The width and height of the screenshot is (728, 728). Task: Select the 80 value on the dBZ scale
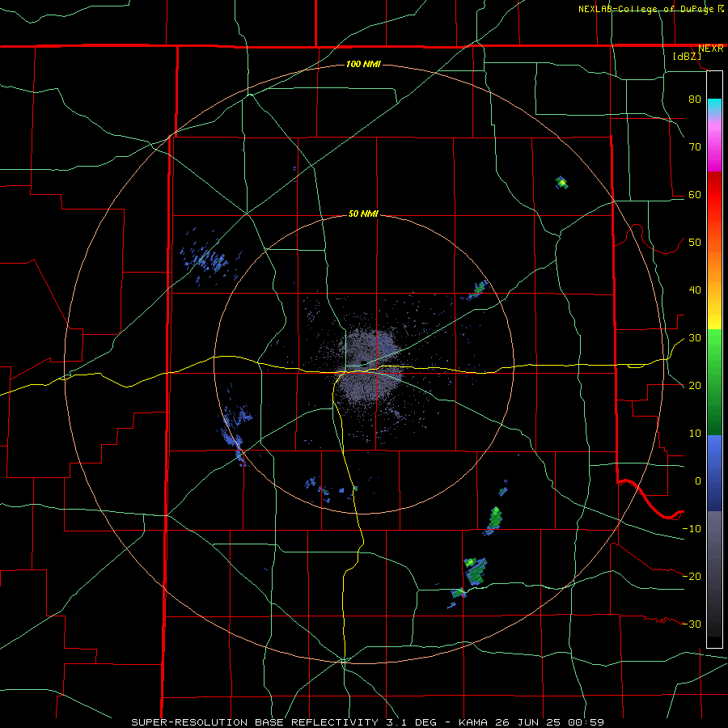pyautogui.click(x=695, y=99)
